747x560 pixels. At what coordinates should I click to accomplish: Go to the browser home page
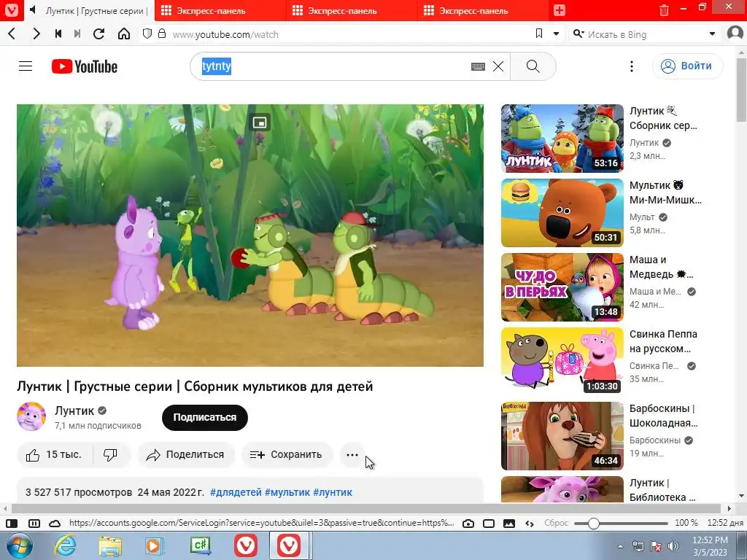pos(124,34)
